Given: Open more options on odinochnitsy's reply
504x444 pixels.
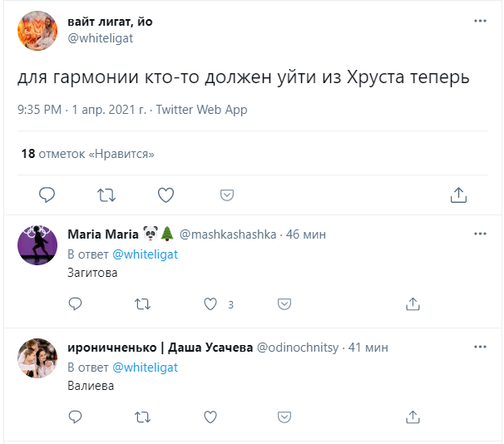Looking at the screenshot, I should pyautogui.click(x=480, y=347).
